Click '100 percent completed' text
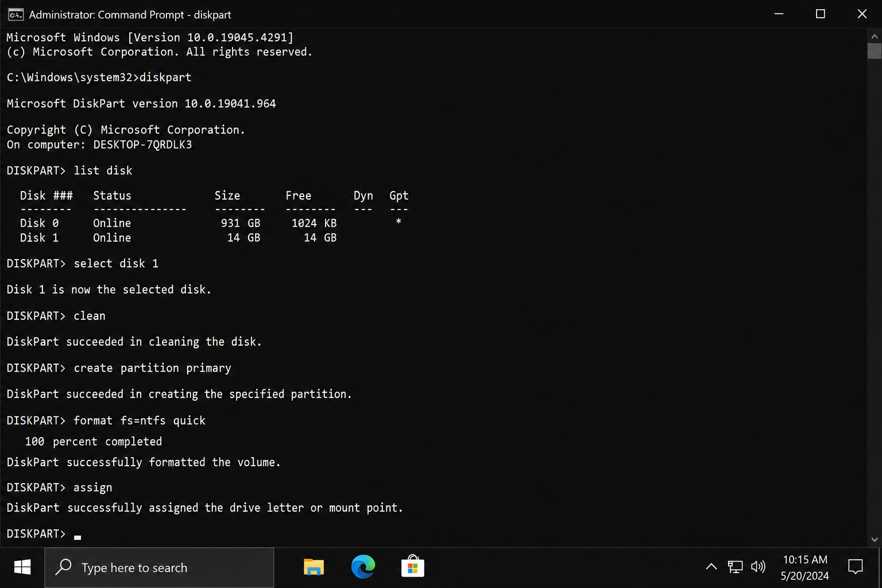Screen dimensions: 882x588 [94, 442]
